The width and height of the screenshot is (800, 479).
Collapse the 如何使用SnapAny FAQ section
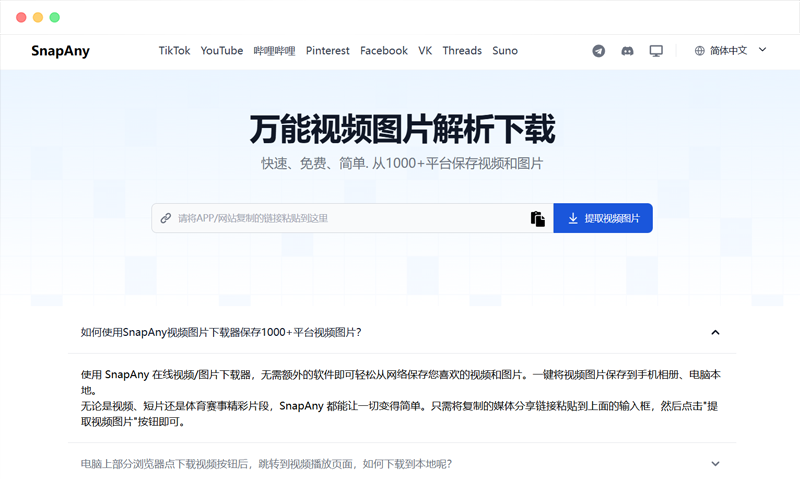coord(402,333)
